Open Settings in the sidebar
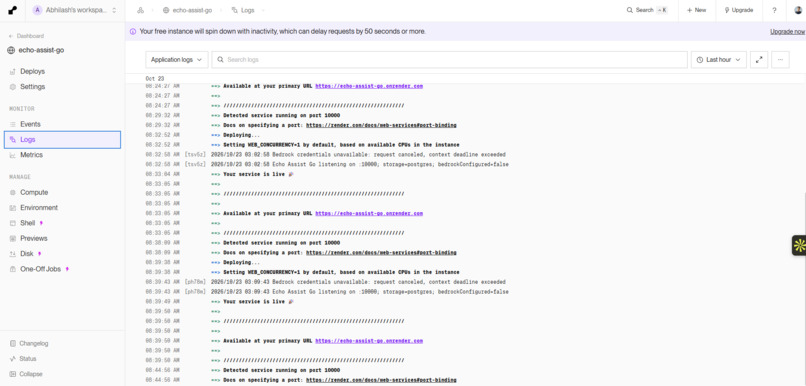The image size is (806, 386). pyautogui.click(x=32, y=87)
